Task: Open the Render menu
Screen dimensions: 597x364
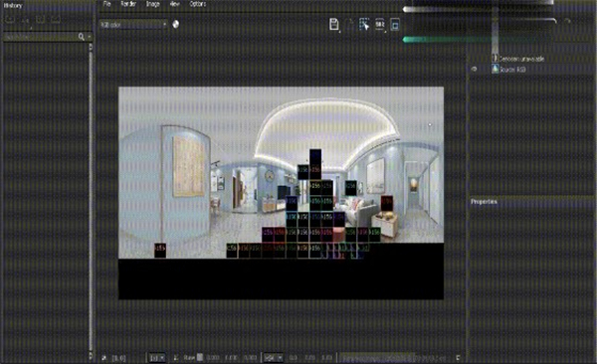Action: tap(128, 4)
